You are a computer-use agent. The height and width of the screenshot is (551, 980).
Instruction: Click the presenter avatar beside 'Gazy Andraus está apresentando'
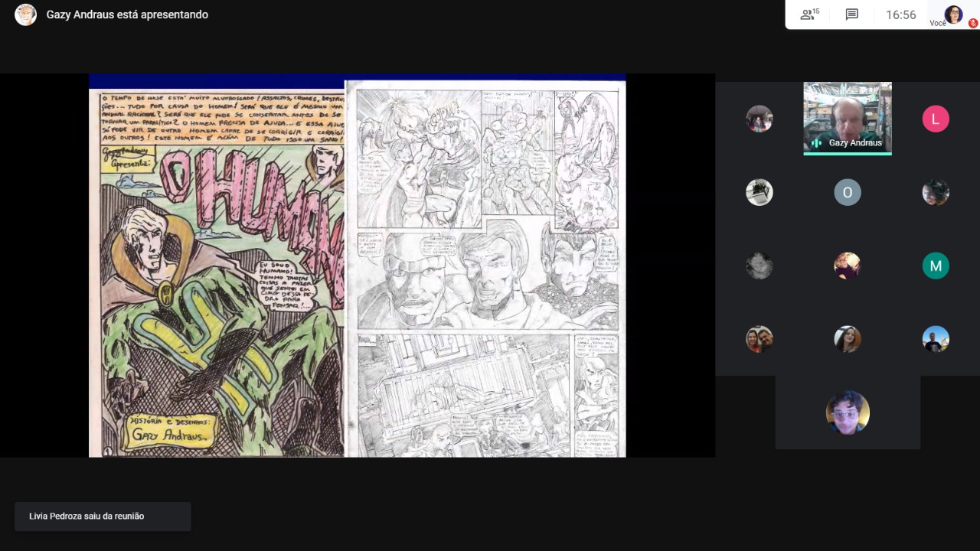25,15
